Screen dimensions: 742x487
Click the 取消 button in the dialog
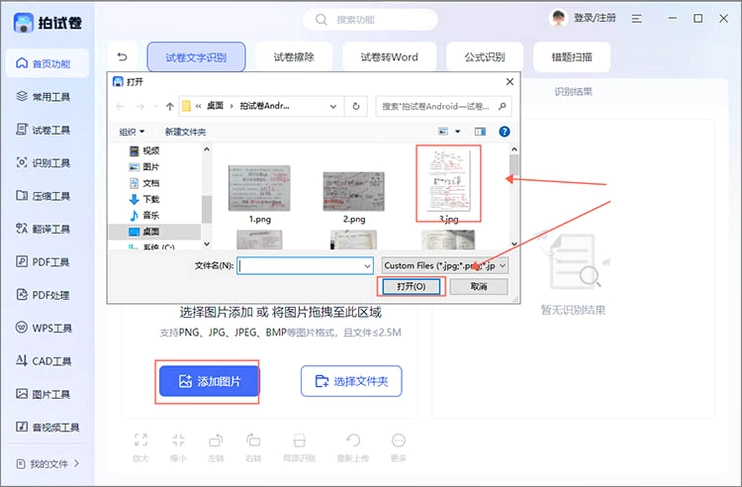tap(479, 286)
